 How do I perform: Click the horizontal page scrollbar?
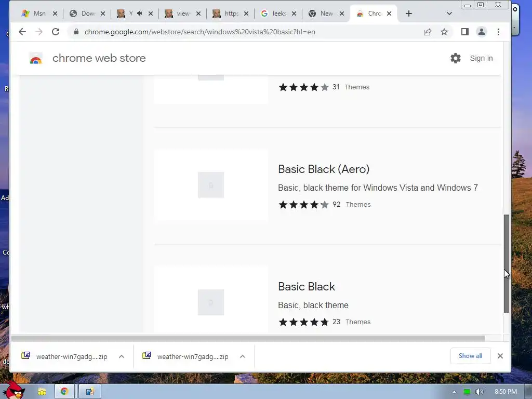click(248, 338)
